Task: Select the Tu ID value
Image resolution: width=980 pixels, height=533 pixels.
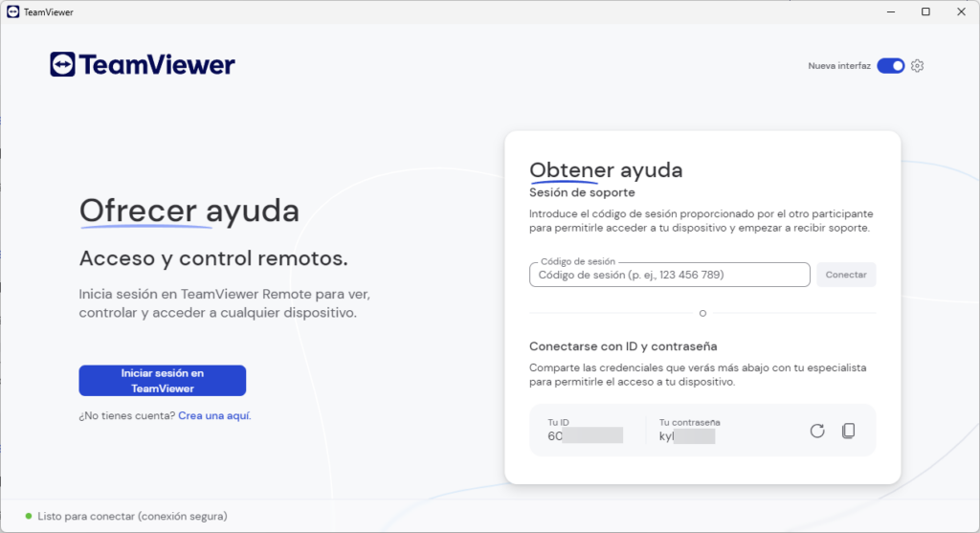Action: pyautogui.click(x=585, y=436)
